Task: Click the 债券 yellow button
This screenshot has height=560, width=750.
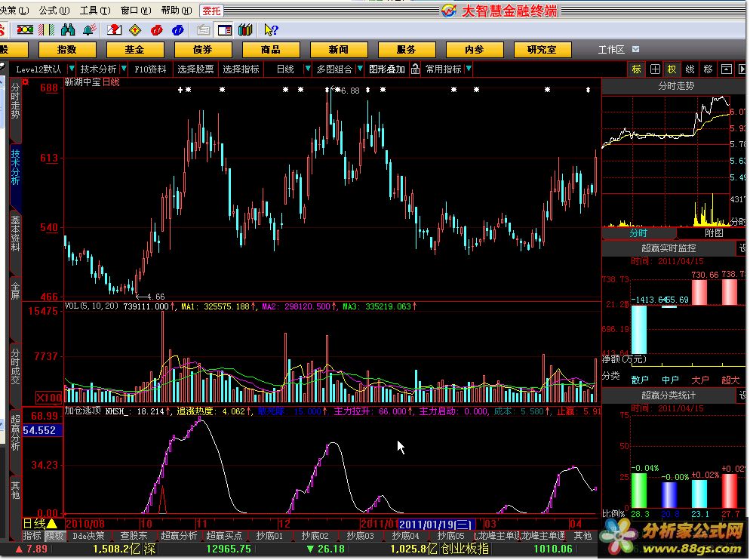Action: pos(203,49)
